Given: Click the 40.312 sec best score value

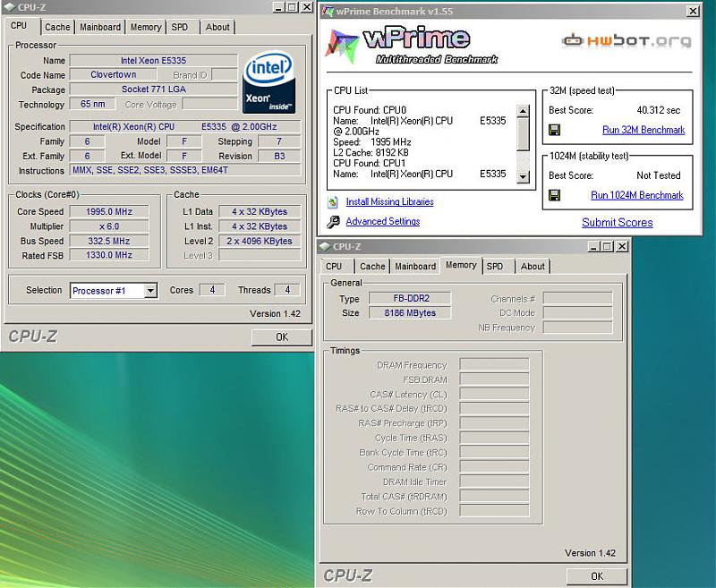Looking at the screenshot, I should pos(658,110).
